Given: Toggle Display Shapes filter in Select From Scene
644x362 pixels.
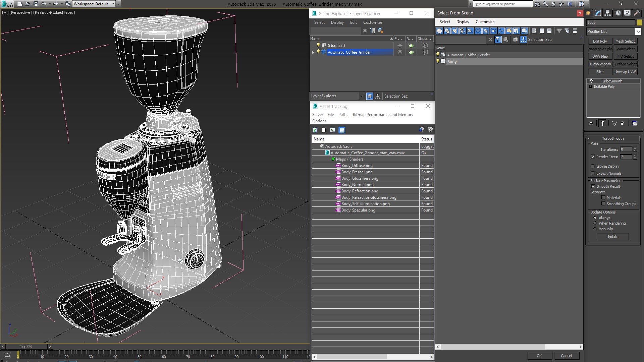Looking at the screenshot, I should coord(447,31).
